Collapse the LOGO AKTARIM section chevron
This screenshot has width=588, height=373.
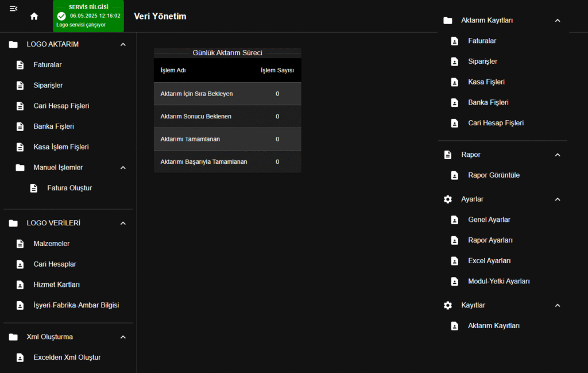click(x=123, y=44)
